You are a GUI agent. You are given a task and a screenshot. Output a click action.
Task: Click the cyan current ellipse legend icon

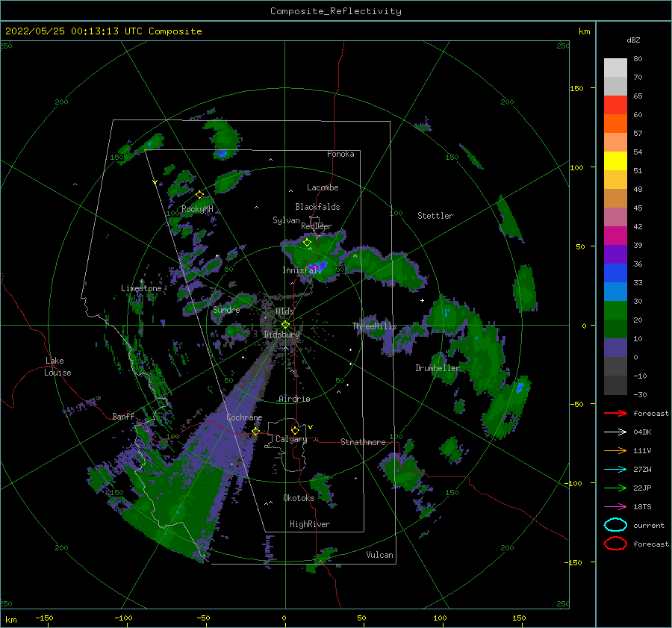click(615, 525)
